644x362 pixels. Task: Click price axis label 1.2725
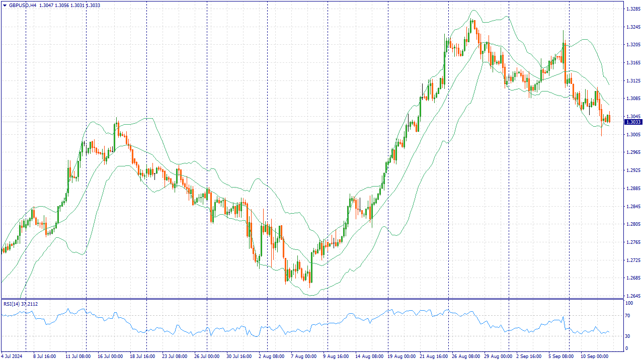coord(633,260)
